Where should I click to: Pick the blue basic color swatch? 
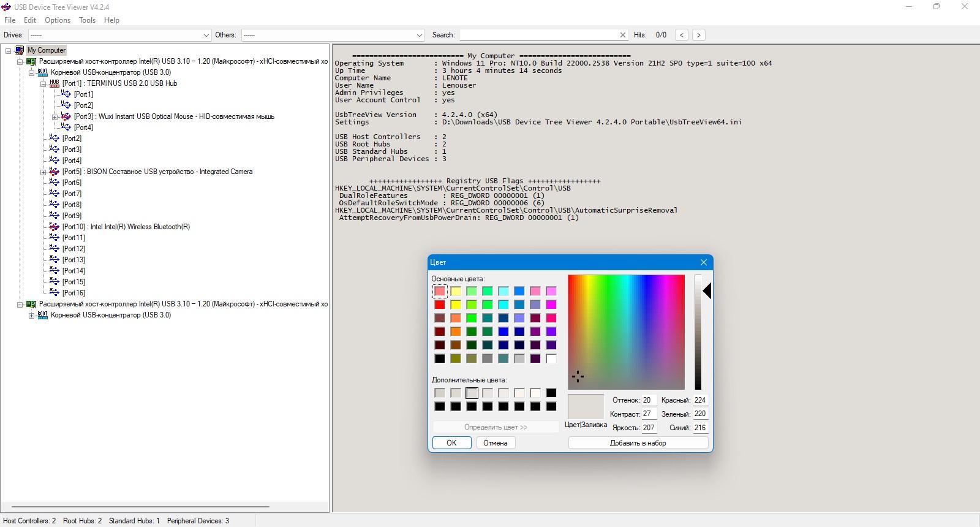(503, 332)
